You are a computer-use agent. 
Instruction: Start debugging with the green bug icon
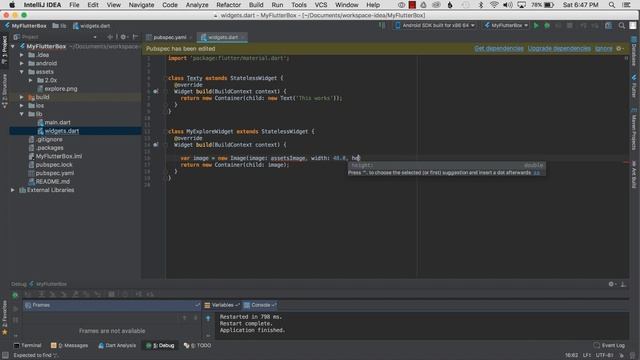click(x=547, y=25)
